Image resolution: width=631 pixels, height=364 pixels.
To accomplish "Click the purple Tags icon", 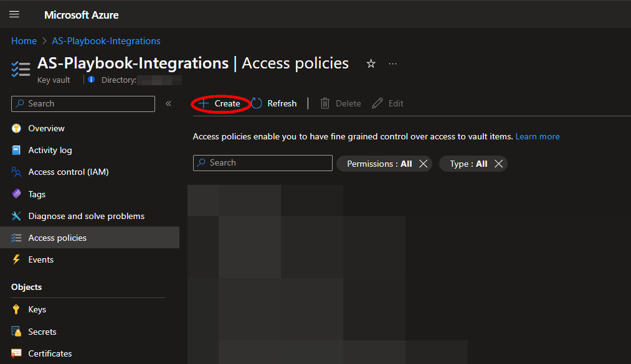I will pos(16,194).
